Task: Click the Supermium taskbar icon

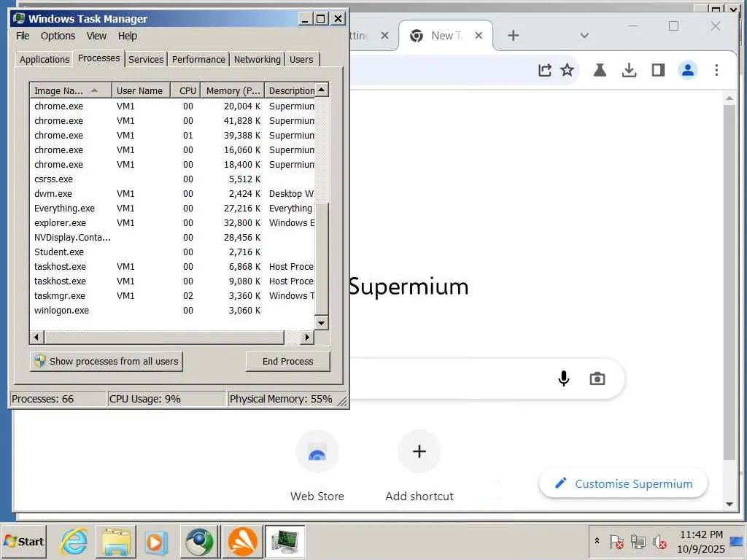Action: click(198, 542)
